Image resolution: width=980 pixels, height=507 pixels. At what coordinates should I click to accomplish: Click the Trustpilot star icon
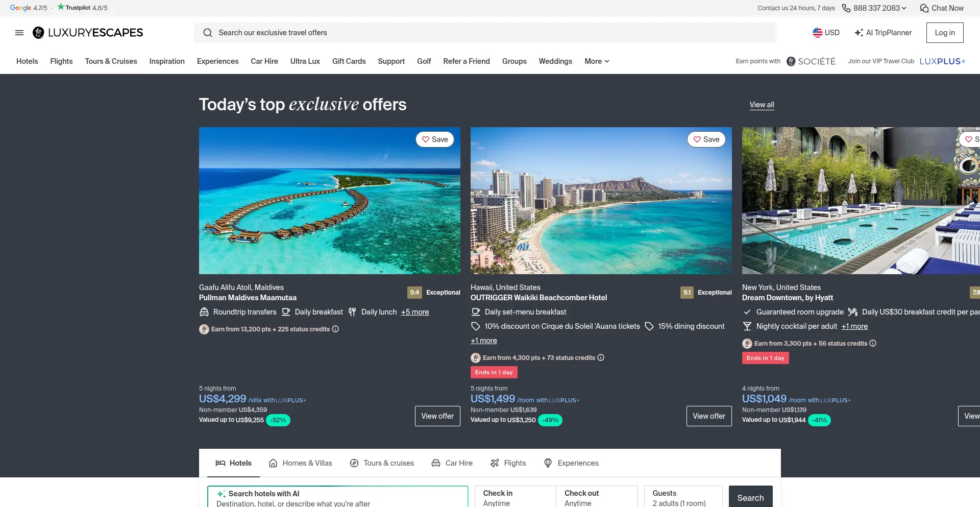tap(61, 7)
